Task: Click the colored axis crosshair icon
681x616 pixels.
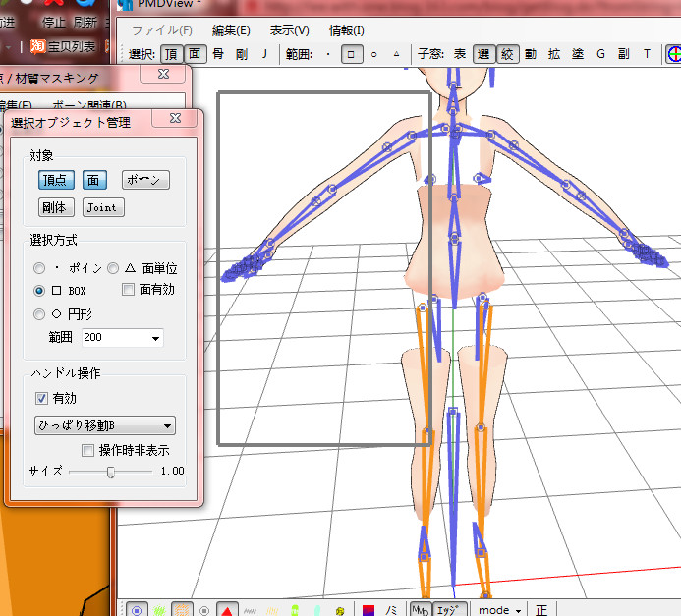Action: tap(673, 54)
